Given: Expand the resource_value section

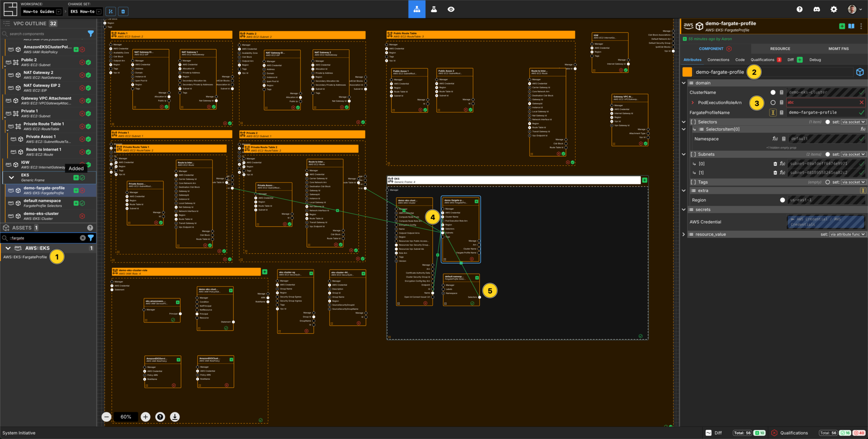Looking at the screenshot, I should click(684, 234).
